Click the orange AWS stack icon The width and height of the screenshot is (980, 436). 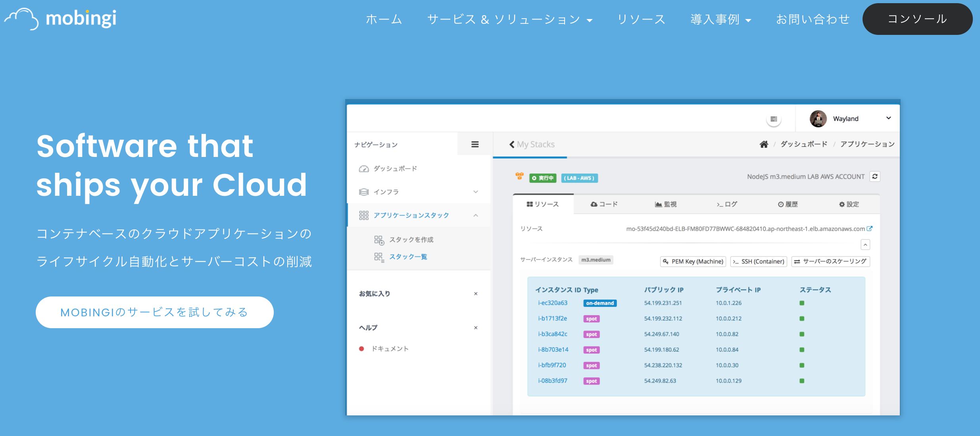(x=519, y=176)
